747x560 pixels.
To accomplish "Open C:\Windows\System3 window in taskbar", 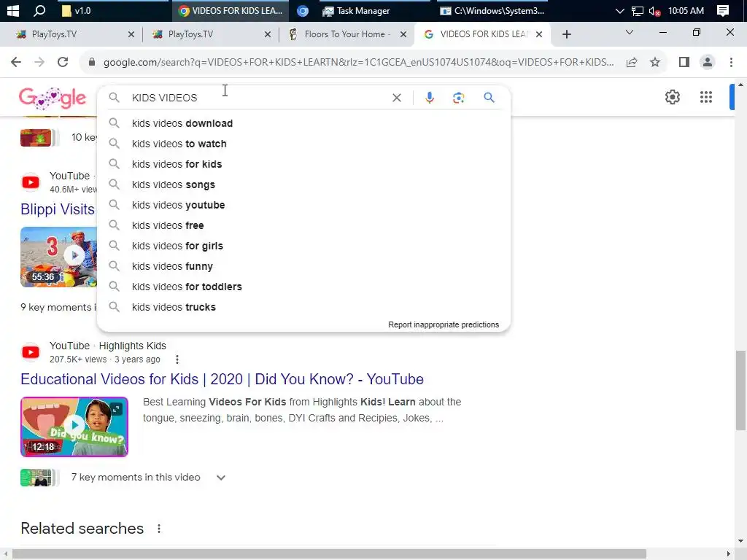I will 492,10.
